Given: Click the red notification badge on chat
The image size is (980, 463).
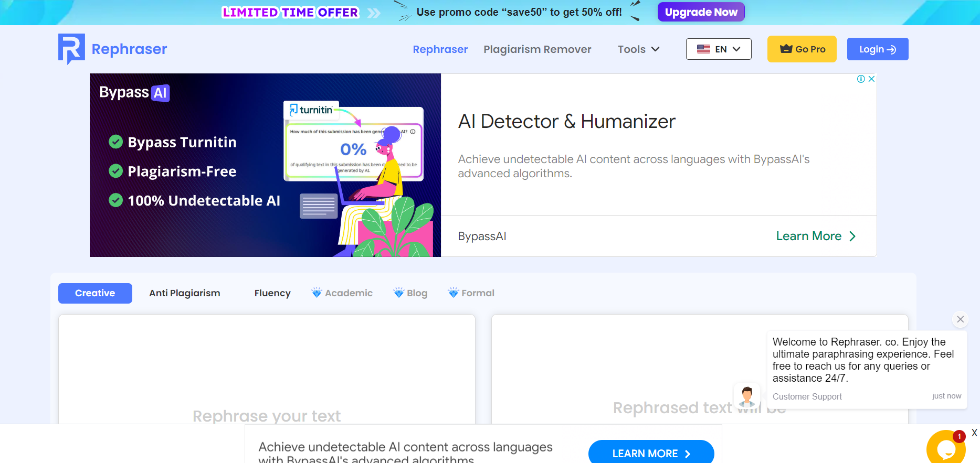Looking at the screenshot, I should [x=959, y=436].
